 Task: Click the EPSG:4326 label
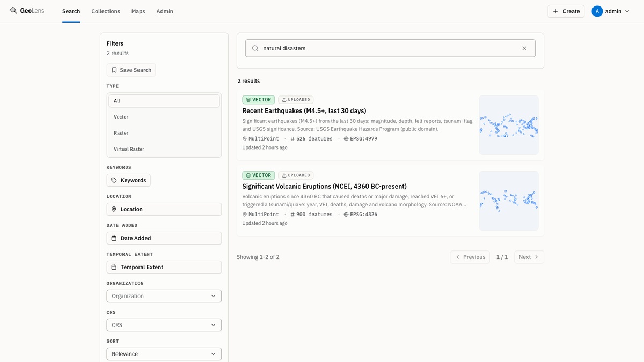click(x=361, y=215)
